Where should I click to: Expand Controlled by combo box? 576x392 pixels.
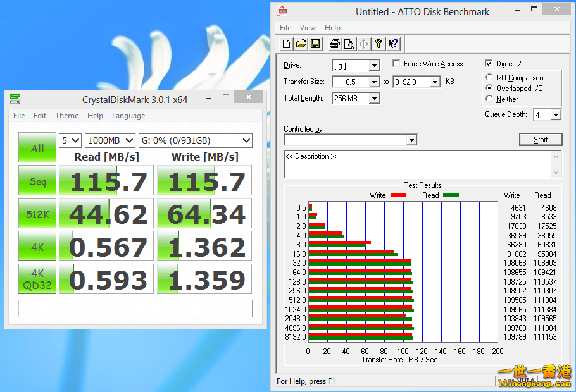[411, 140]
